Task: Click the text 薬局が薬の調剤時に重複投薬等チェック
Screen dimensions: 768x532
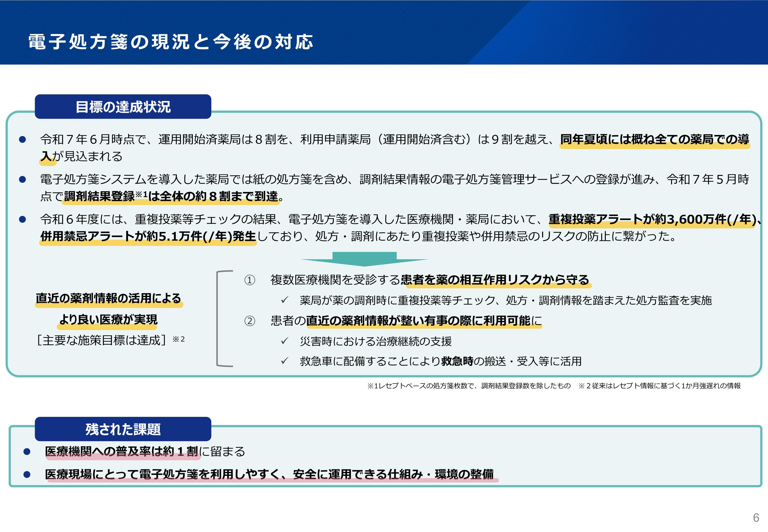Action: coord(398,300)
